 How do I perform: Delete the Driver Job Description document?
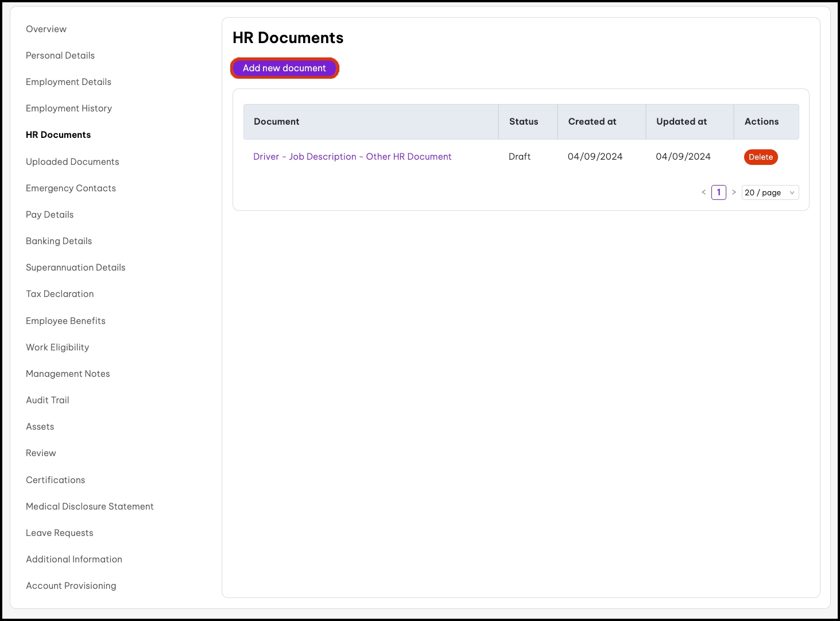pyautogui.click(x=760, y=157)
